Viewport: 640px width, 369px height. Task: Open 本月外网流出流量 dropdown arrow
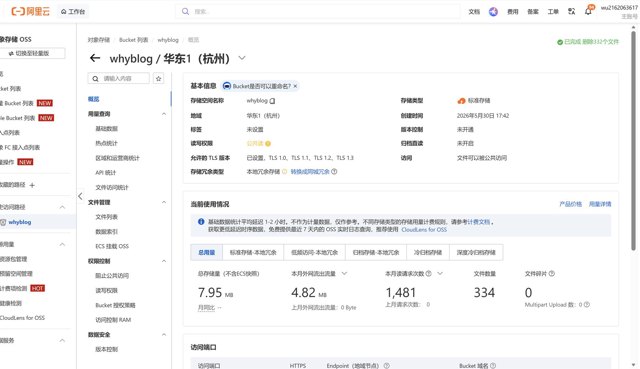[344, 273]
